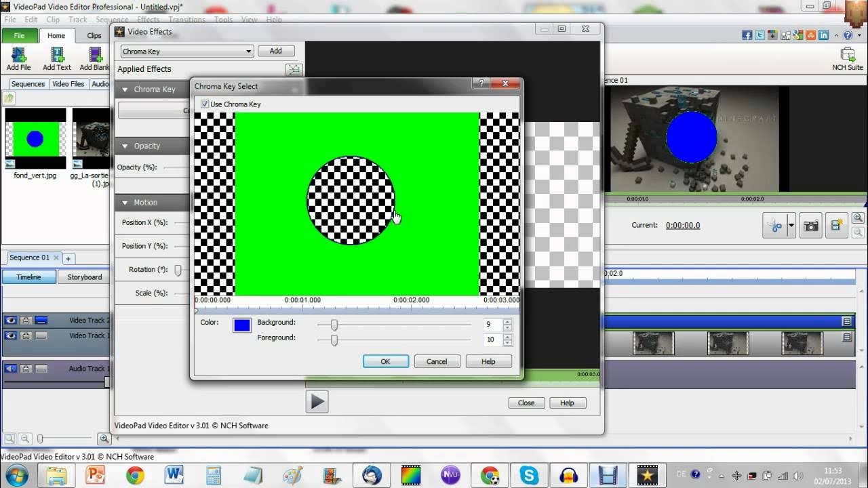Image resolution: width=868 pixels, height=488 pixels.
Task: Lock Video Track 1 with padlock icon
Action: point(26,335)
